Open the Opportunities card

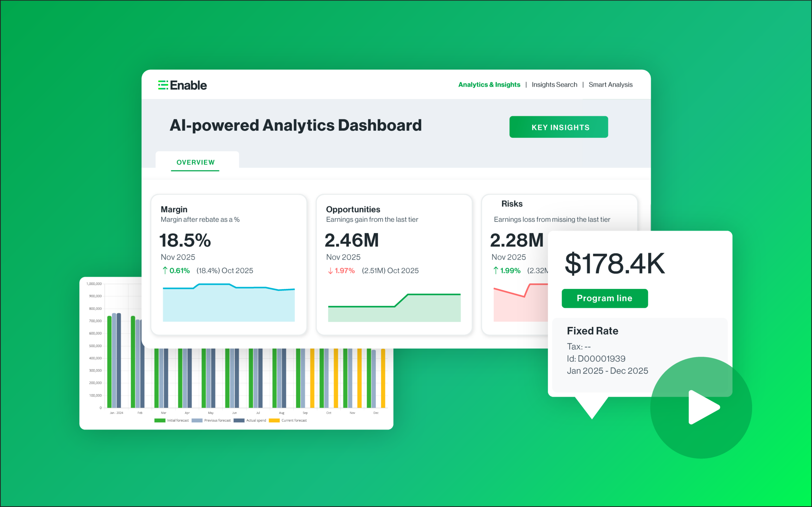tap(394, 264)
